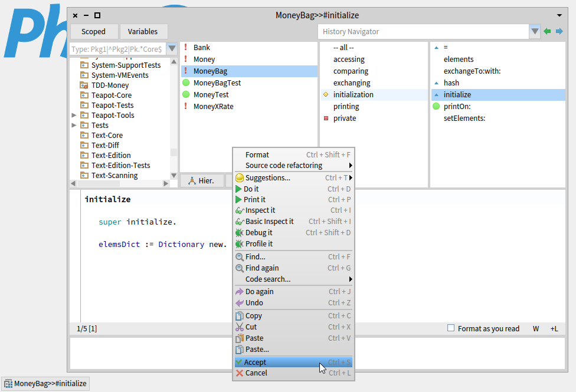This screenshot has height=392, width=576.
Task: Choose Find again menu entry
Action: (293, 268)
